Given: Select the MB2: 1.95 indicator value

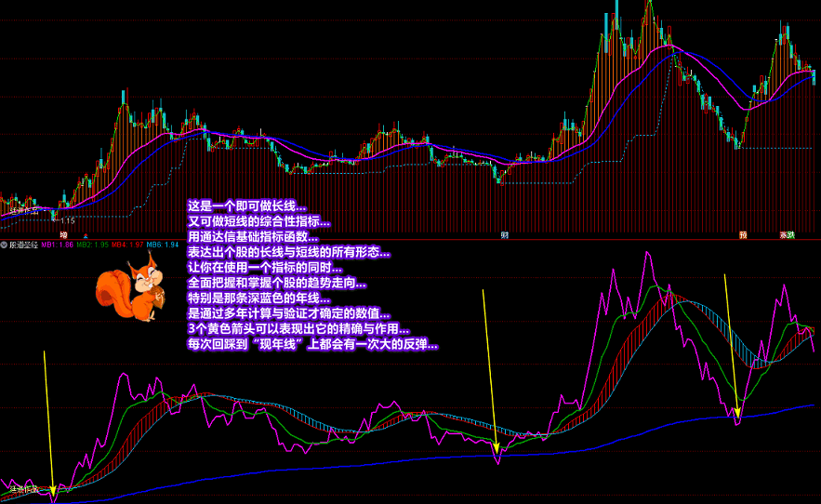Looking at the screenshot, I should point(92,245).
